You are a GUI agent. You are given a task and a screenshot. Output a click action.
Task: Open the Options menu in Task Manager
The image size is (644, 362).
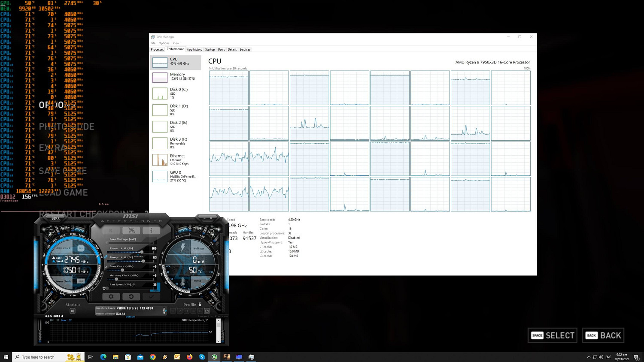[164, 43]
